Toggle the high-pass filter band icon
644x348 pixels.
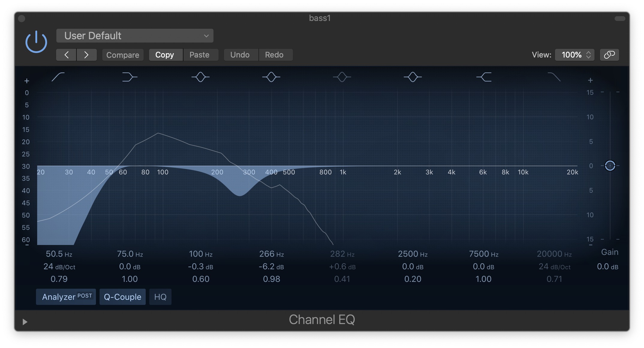coord(58,77)
